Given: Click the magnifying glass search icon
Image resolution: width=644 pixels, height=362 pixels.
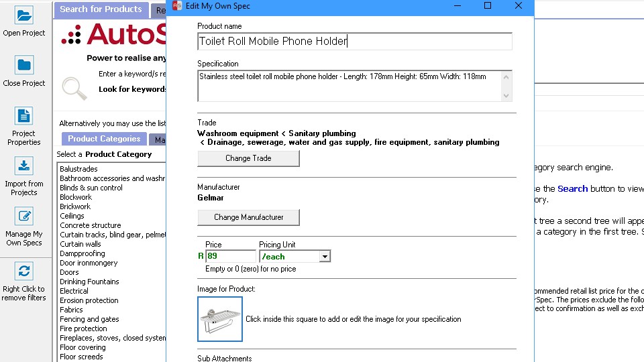Looking at the screenshot, I should pyautogui.click(x=74, y=88).
